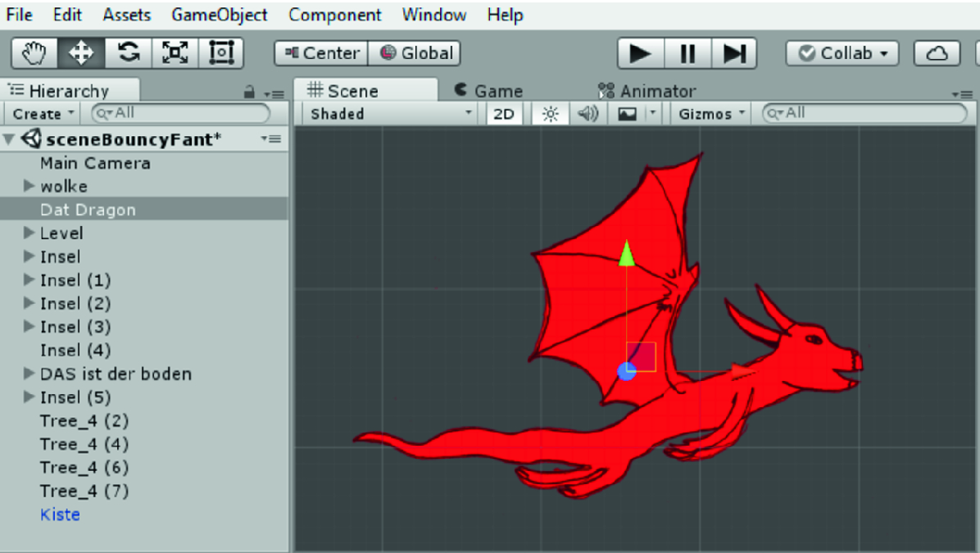
Task: Pause the game playback
Action: click(x=687, y=53)
